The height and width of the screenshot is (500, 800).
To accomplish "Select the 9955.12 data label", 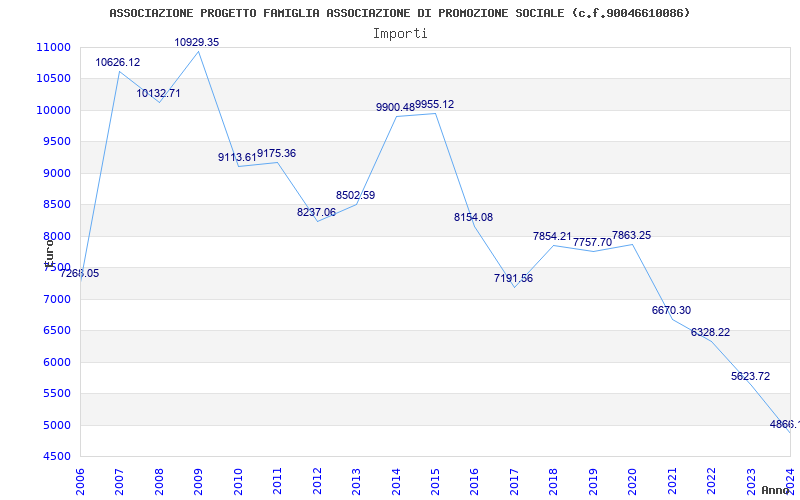I will click(x=435, y=105).
